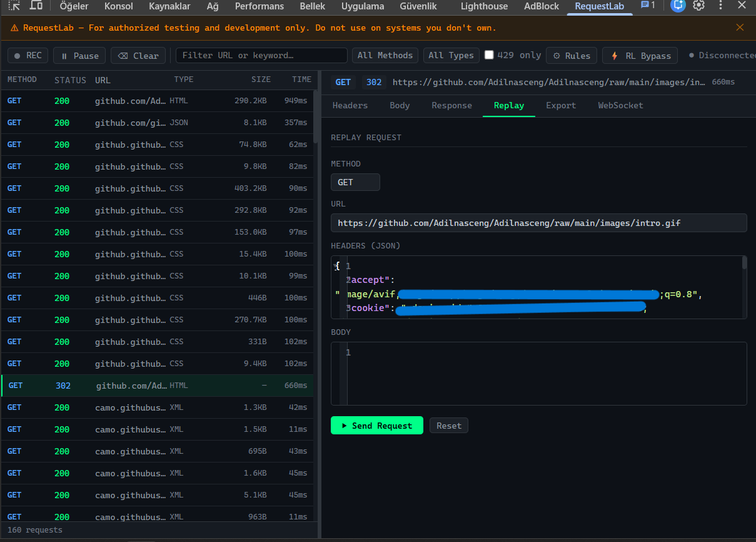The width and height of the screenshot is (756, 542).
Task: Click the device toolbar icon in DevTools
Action: point(34,6)
